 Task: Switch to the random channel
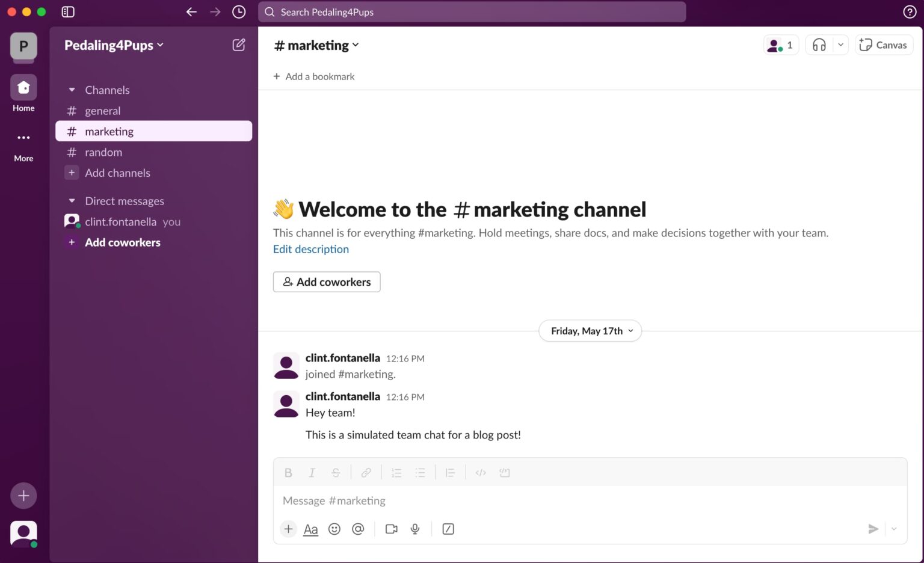click(153, 152)
